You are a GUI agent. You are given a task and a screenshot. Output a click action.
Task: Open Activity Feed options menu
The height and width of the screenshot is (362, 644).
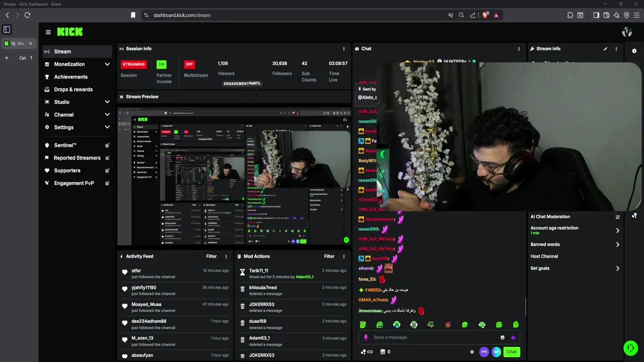(226, 256)
